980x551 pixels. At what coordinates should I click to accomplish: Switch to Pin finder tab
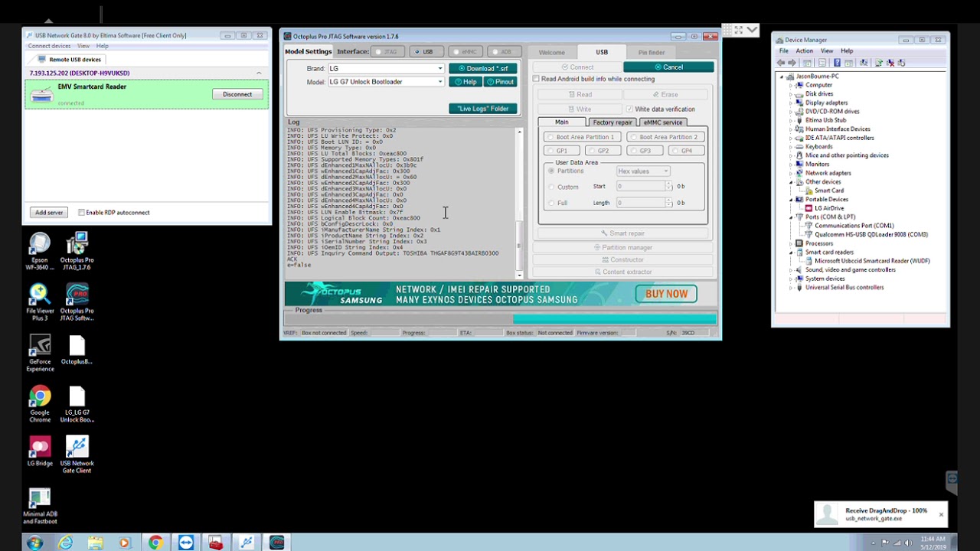652,53
